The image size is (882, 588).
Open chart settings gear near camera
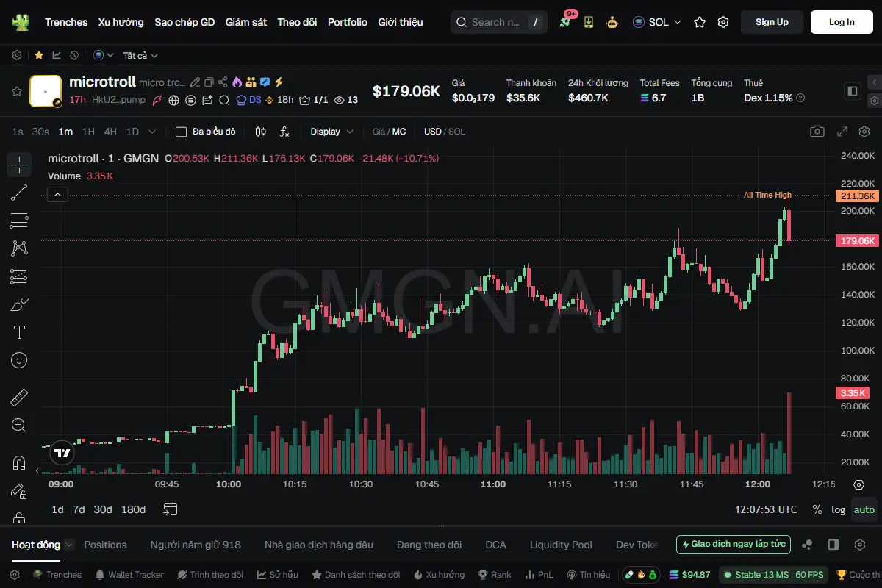pos(864,132)
